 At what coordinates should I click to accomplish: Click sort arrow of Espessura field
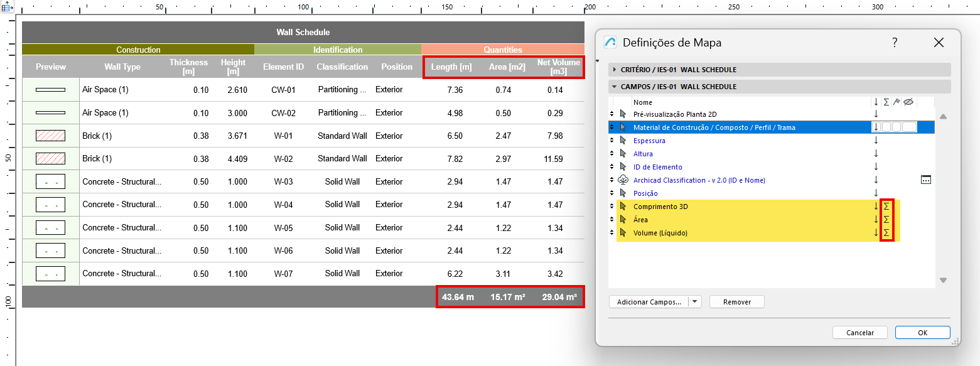[x=876, y=141]
